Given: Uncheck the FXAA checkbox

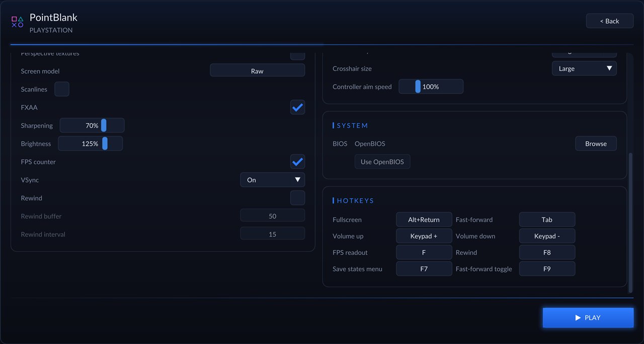Looking at the screenshot, I should click(x=297, y=107).
